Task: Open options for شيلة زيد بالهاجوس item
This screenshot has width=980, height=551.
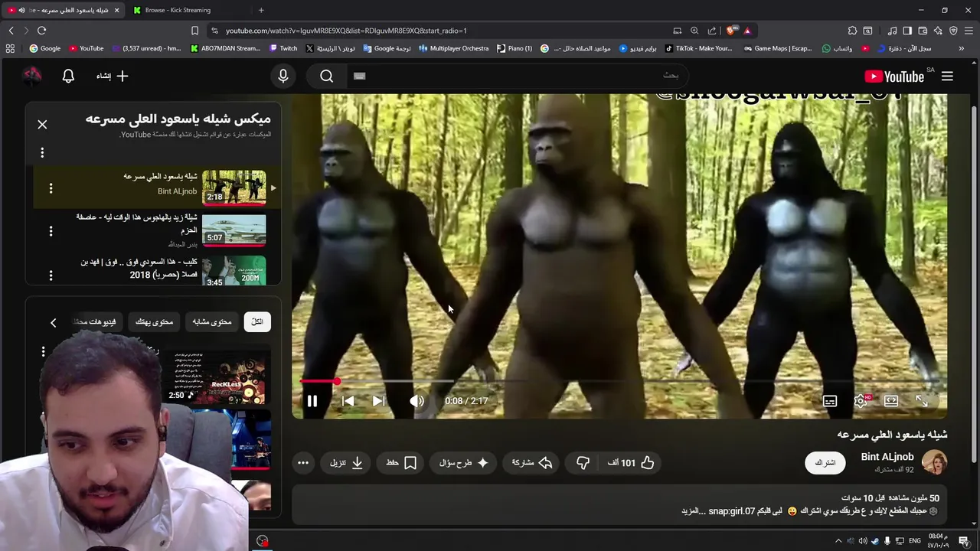Action: pyautogui.click(x=51, y=231)
